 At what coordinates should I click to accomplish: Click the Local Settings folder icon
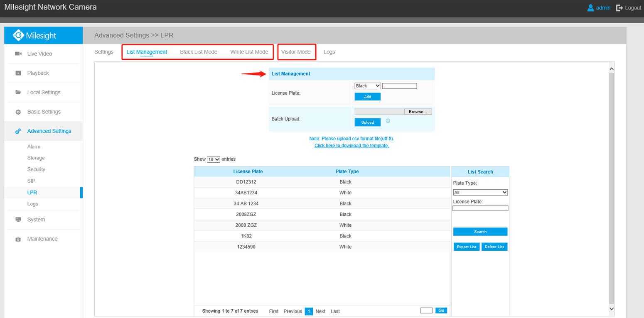click(x=18, y=92)
